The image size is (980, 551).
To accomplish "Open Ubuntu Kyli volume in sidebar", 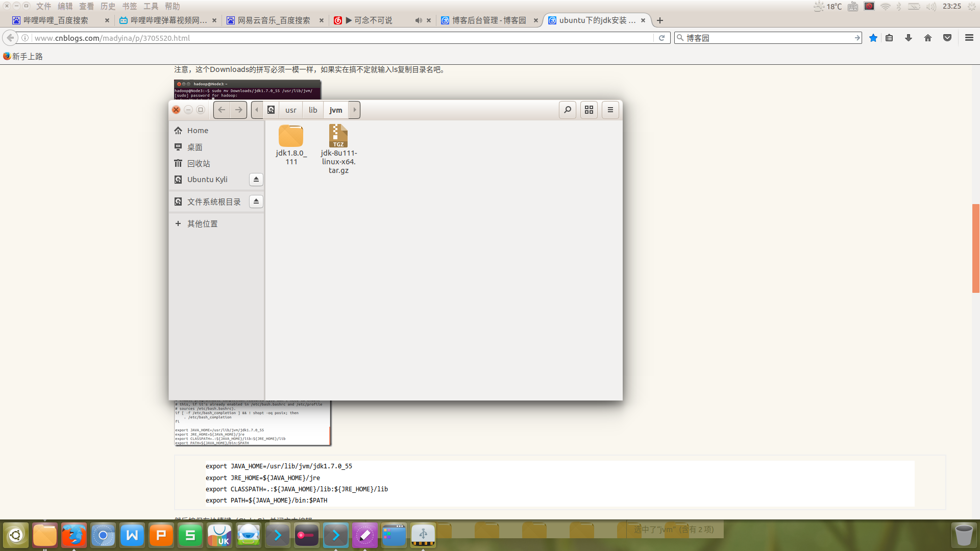I will [x=207, y=180].
